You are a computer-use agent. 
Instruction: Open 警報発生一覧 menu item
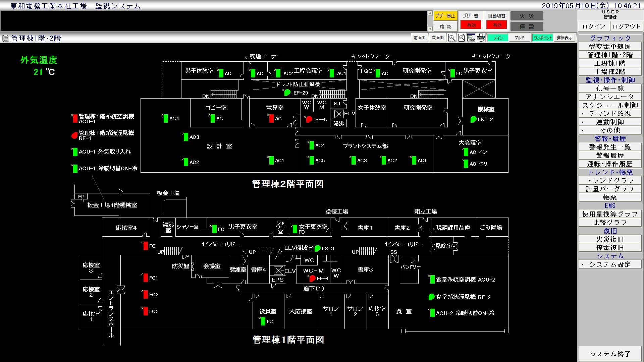point(610,147)
